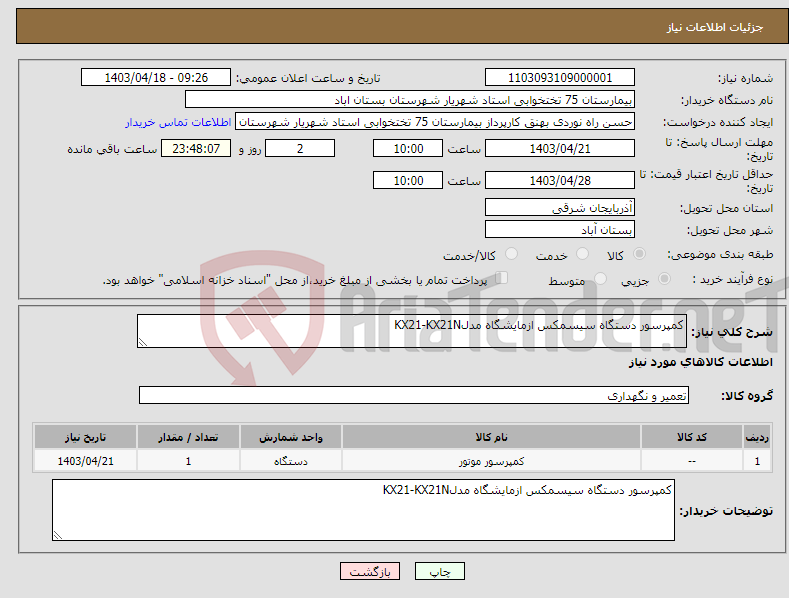Screen dimensions: 789x598
Task: Open the اطلاعات تماس خریدار link
Action: click(x=178, y=122)
